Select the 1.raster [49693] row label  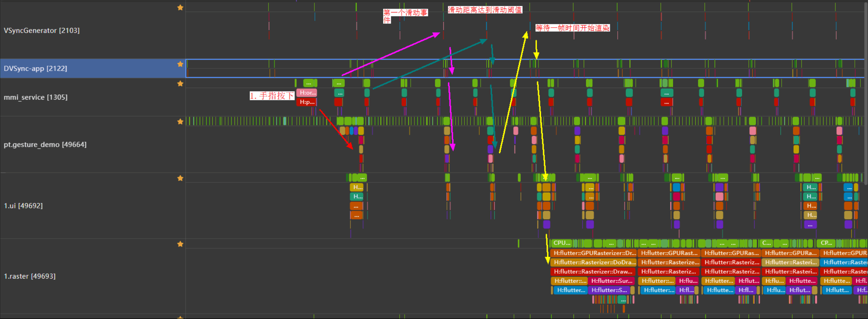pos(29,276)
